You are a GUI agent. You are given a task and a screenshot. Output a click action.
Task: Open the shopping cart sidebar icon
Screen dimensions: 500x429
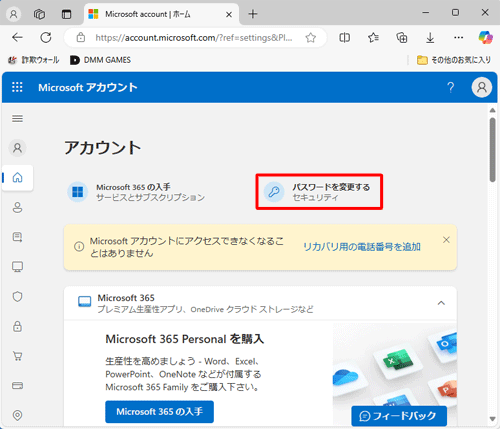[17, 356]
